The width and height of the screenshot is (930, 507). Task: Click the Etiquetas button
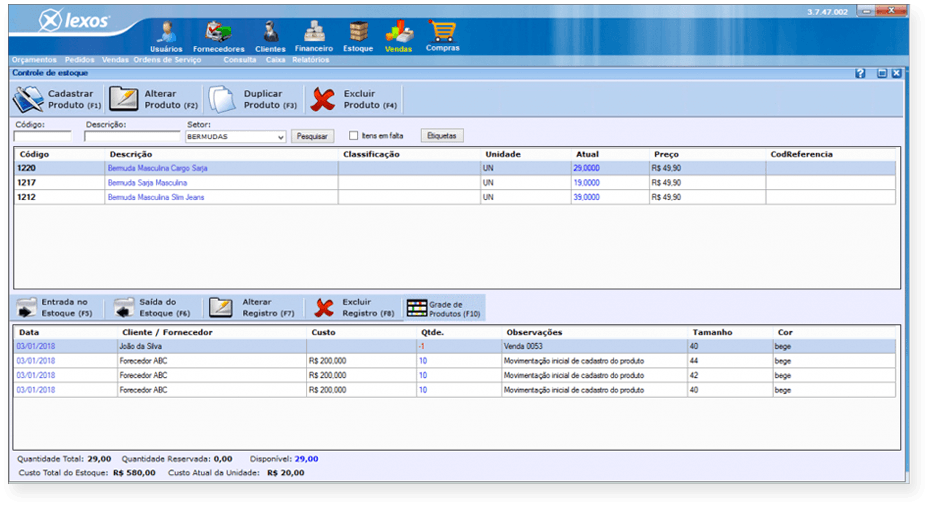[x=442, y=136]
